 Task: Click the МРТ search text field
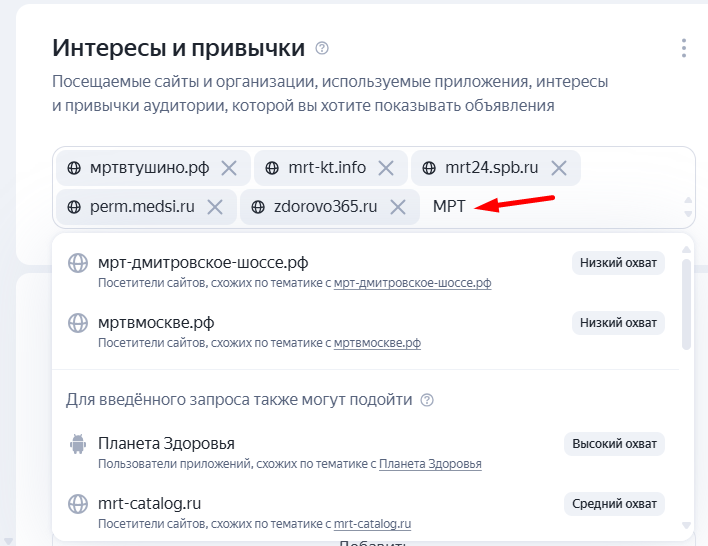point(550,207)
